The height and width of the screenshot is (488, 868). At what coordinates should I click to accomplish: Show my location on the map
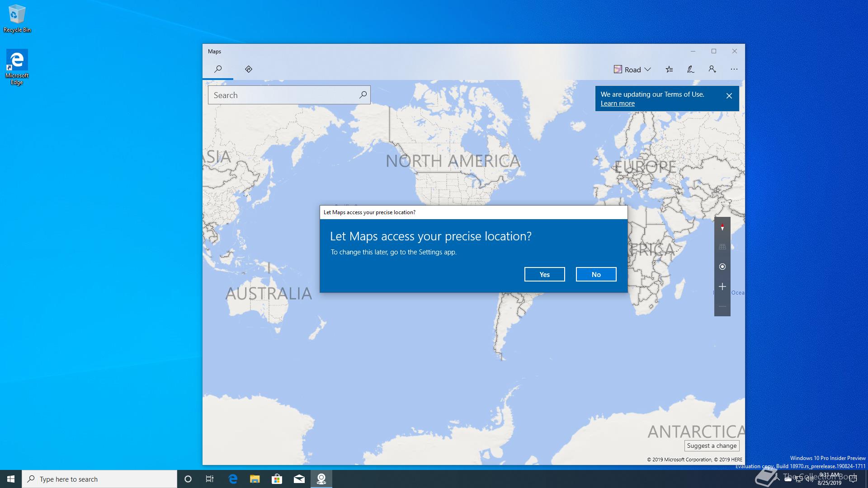[x=722, y=267]
